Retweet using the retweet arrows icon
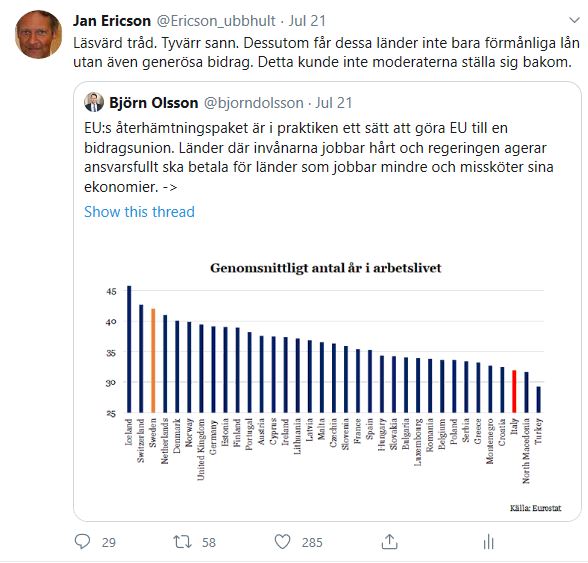588x563 pixels. tap(183, 542)
